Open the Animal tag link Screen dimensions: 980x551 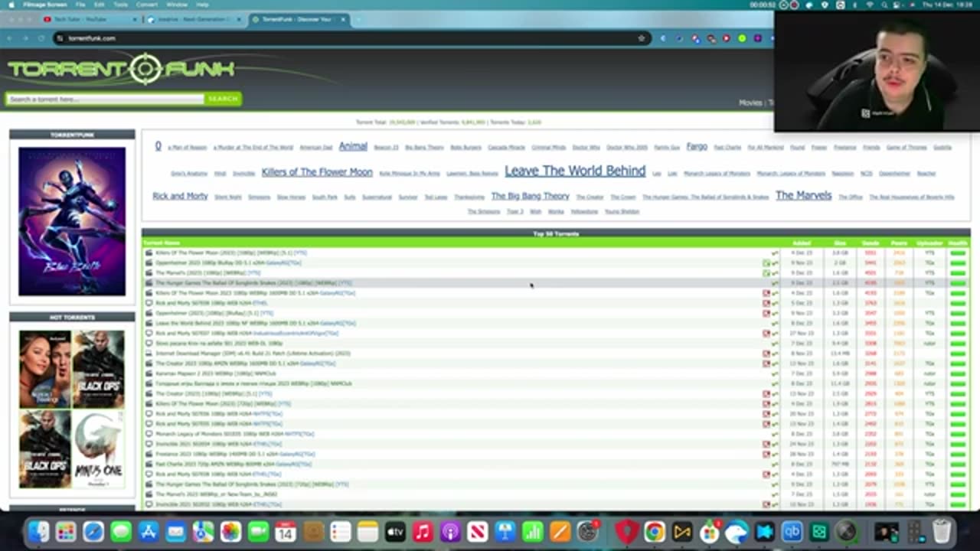tap(353, 146)
